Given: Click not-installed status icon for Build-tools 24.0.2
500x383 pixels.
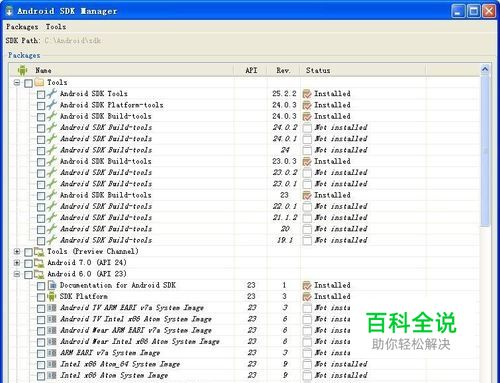Looking at the screenshot, I should pos(307,128).
